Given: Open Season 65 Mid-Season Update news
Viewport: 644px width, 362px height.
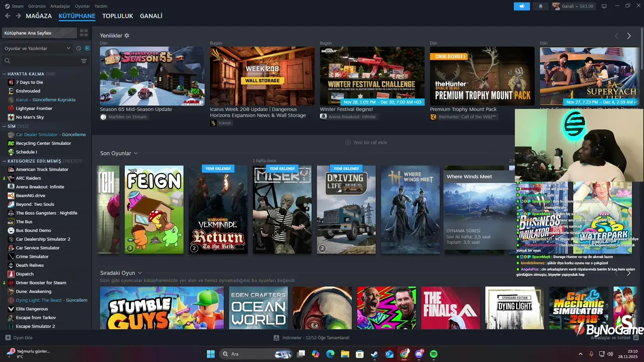Looking at the screenshot, I should pyautogui.click(x=152, y=76).
